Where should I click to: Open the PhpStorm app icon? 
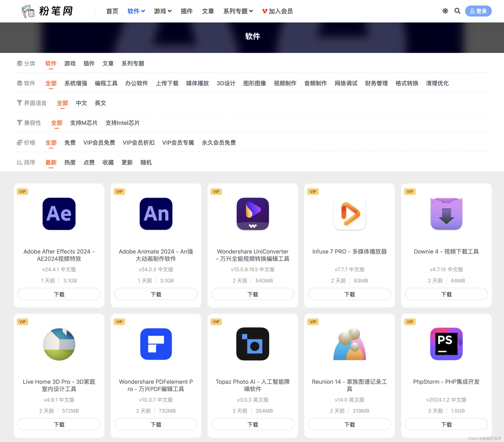[446, 344]
